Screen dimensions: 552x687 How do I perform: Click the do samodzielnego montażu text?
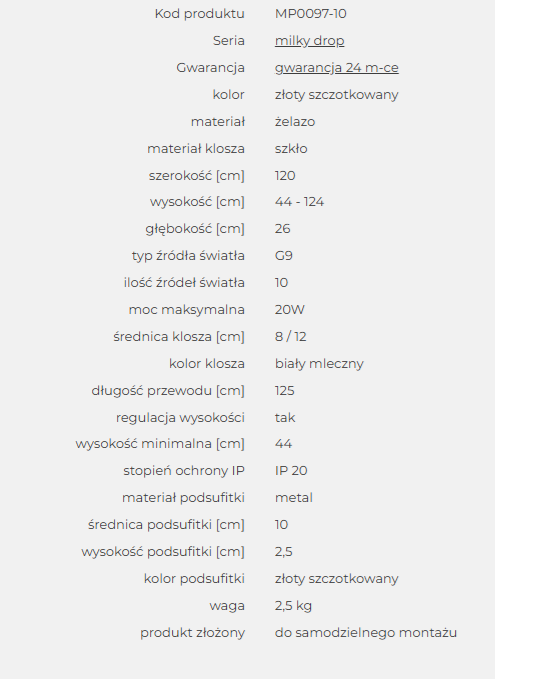[x=366, y=633]
